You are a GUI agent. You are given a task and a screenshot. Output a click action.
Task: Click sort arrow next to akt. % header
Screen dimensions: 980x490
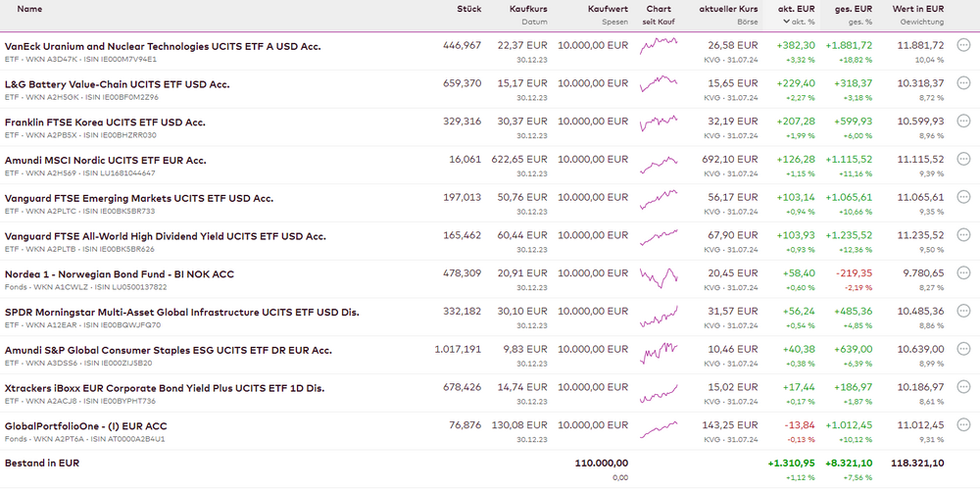pyautogui.click(x=785, y=21)
